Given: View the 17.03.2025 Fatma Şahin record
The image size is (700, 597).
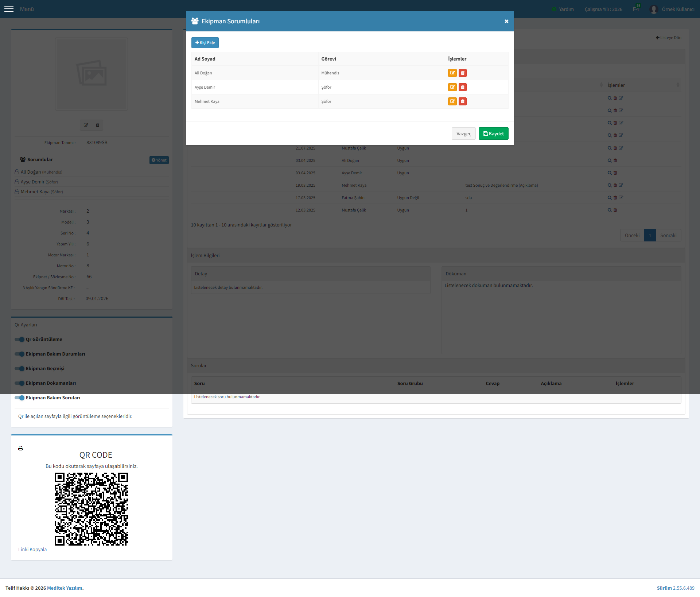Looking at the screenshot, I should (x=610, y=198).
